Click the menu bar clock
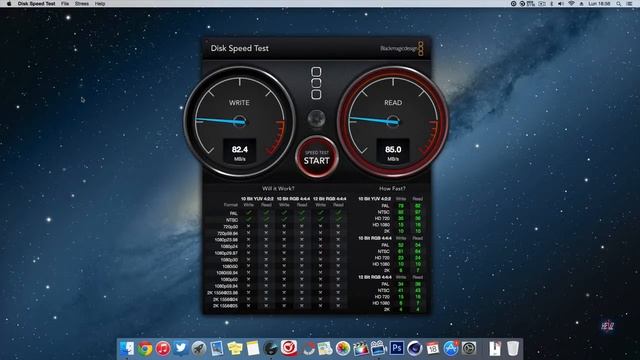The width and height of the screenshot is (640, 360). click(x=599, y=4)
